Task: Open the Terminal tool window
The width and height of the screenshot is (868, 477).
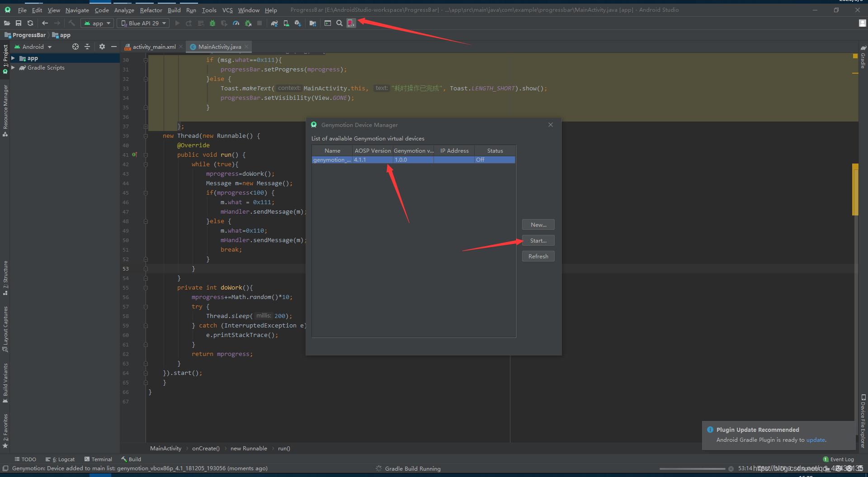Action: point(98,459)
